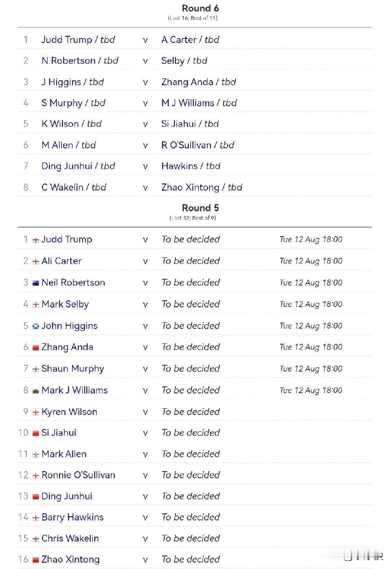Image resolution: width=392 pixels, height=569 pixels.
Task: Click England flag next to Barry Hawkins
Action: [36, 518]
